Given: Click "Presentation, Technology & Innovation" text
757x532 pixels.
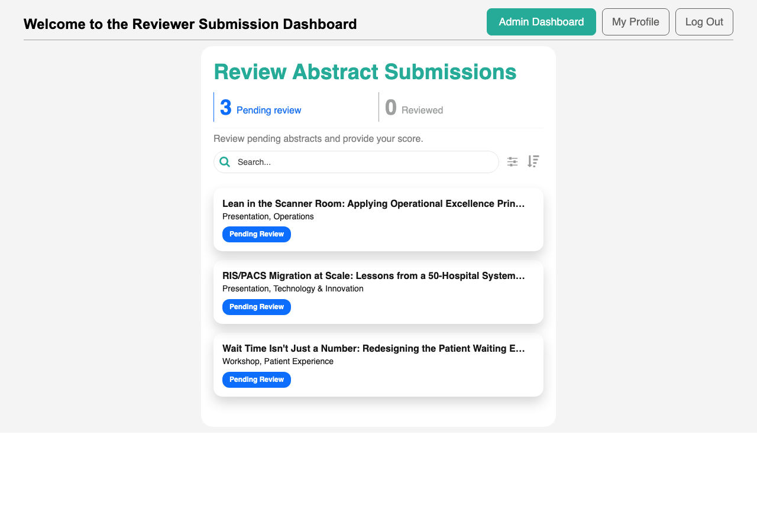Looking at the screenshot, I should point(293,288).
